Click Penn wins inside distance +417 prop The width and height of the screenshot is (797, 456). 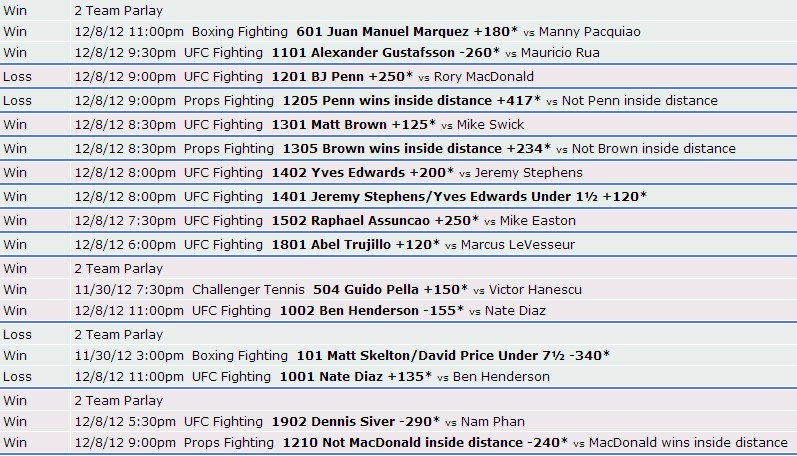tap(412, 101)
